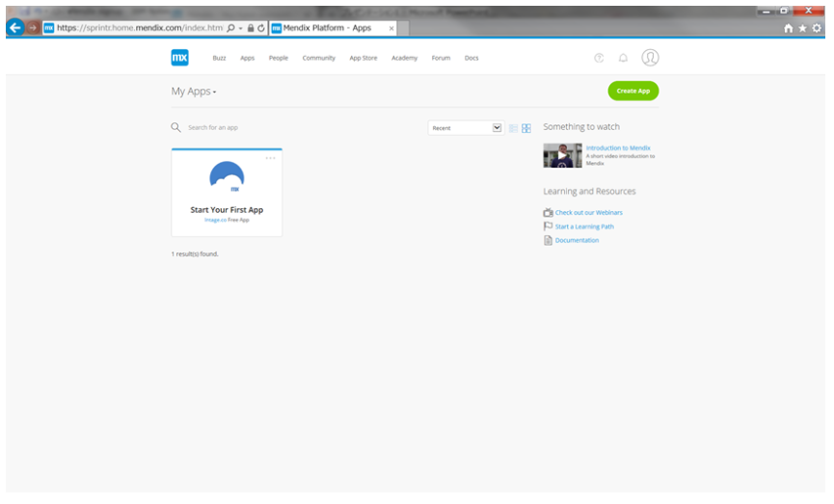Click the Mendix mx logo

point(179,58)
